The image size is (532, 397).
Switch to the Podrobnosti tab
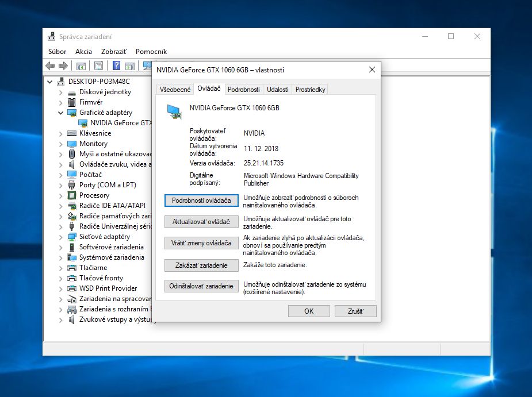coord(244,90)
